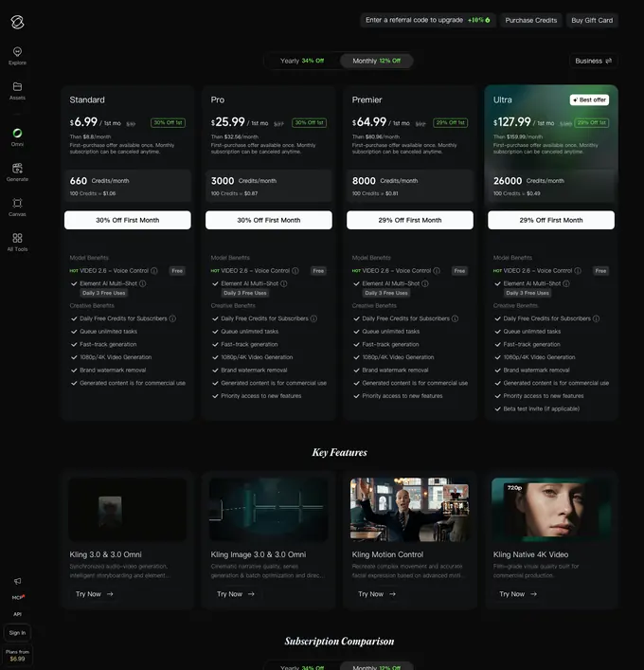Click info icon beside Ultra Element AI Multi-Shot
The height and width of the screenshot is (670, 644).
(x=565, y=283)
